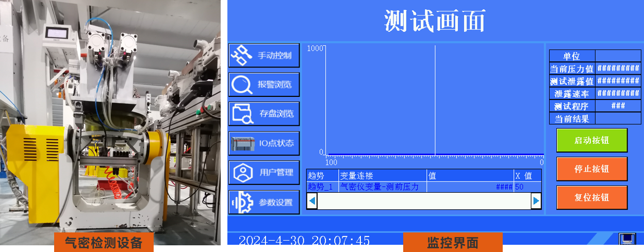This screenshot has height=252, width=644.
Task: Click the 测试泄露值 value field
Action: 618,81
